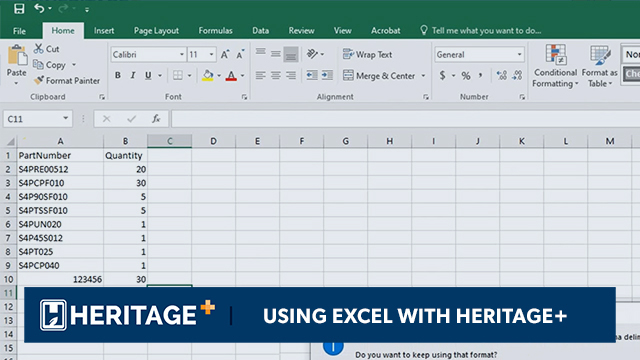Decrease the indent
The width and height of the screenshot is (640, 360).
(312, 75)
